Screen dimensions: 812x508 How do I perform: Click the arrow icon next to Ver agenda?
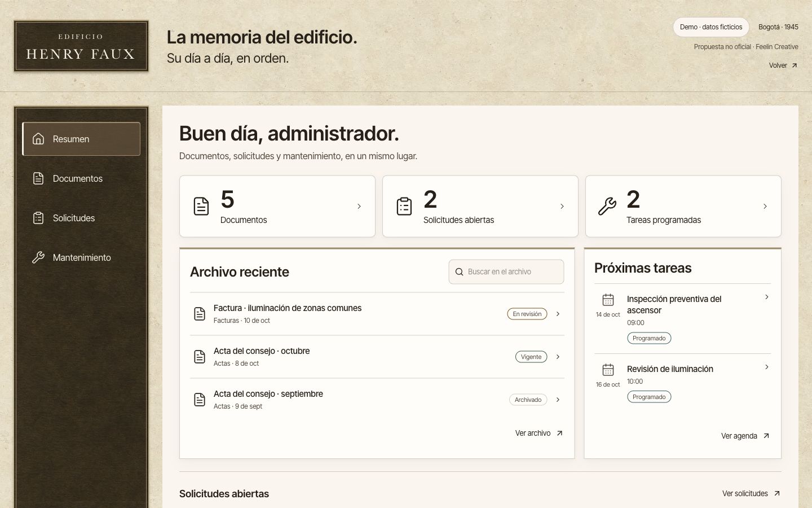tap(766, 436)
